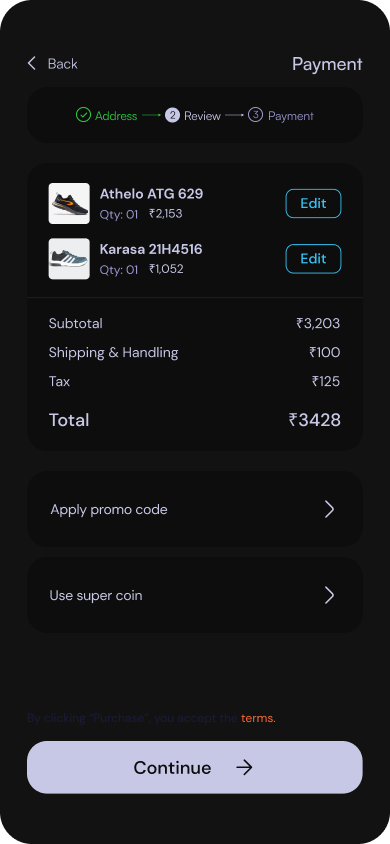Click the green Address checkmark icon

coord(83,115)
